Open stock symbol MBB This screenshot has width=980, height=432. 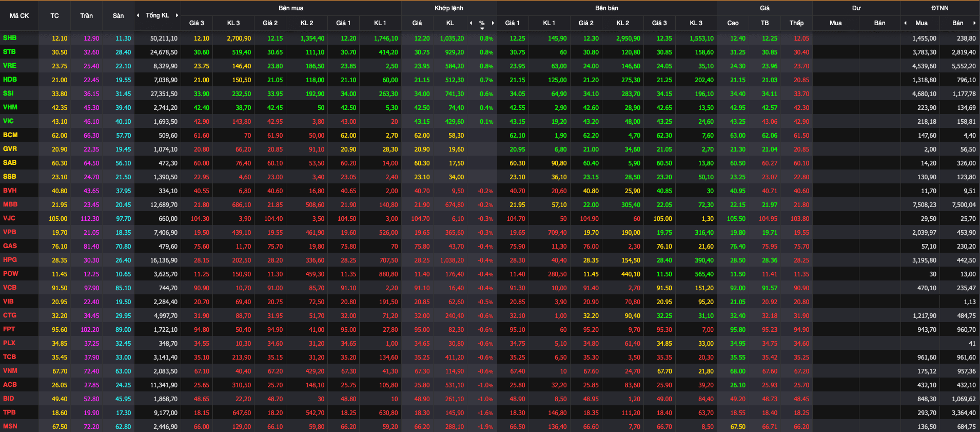(x=10, y=204)
